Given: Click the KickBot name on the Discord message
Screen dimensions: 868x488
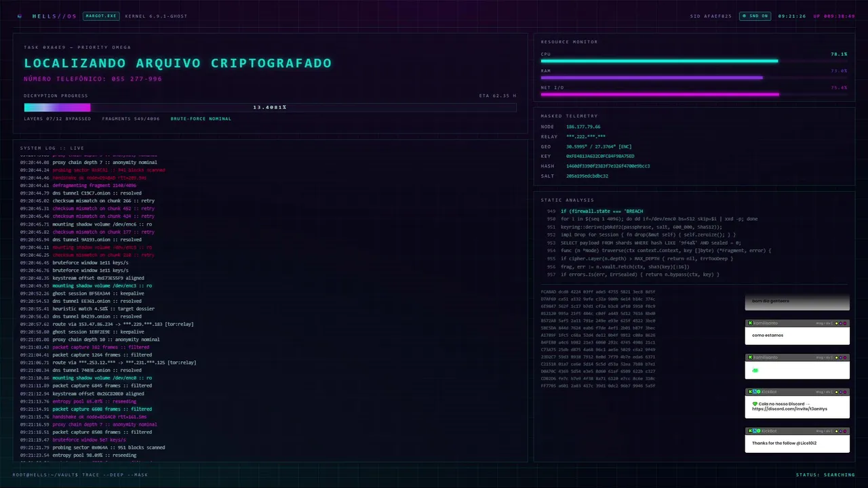Looking at the screenshot, I should 769,392.
